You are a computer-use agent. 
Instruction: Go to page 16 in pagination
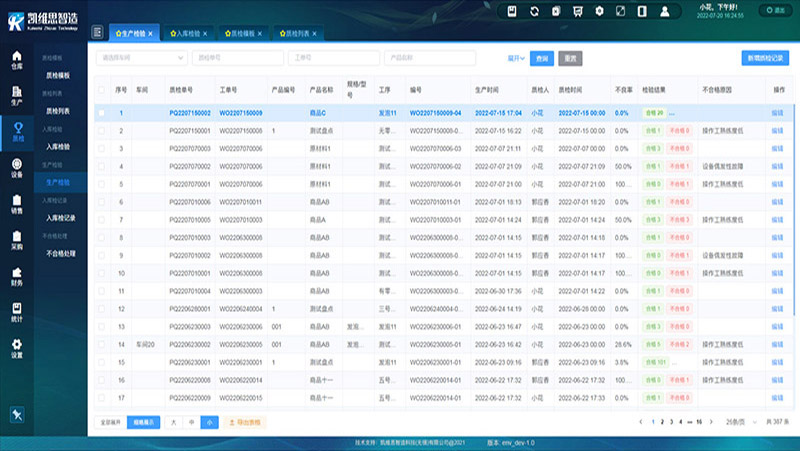(699, 422)
